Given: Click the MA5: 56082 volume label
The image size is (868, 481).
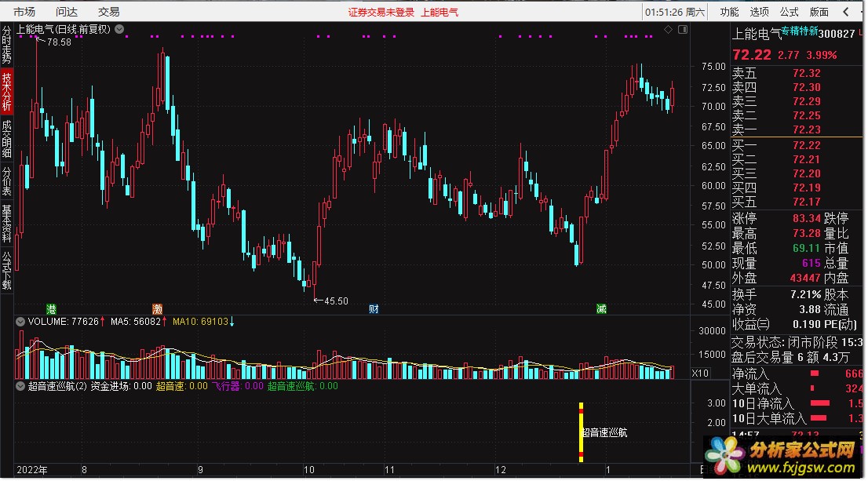Looking at the screenshot, I should click(136, 322).
